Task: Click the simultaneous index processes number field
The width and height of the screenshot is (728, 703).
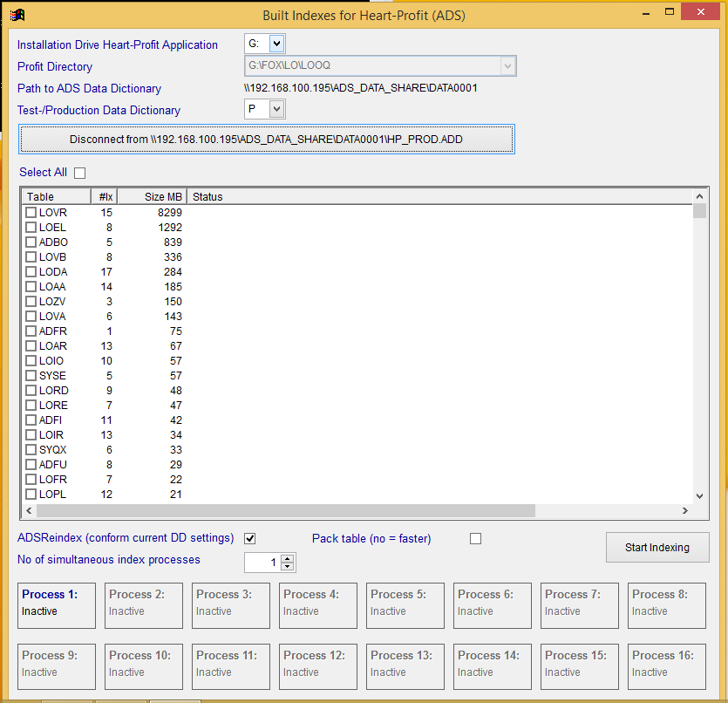Action: (262, 563)
